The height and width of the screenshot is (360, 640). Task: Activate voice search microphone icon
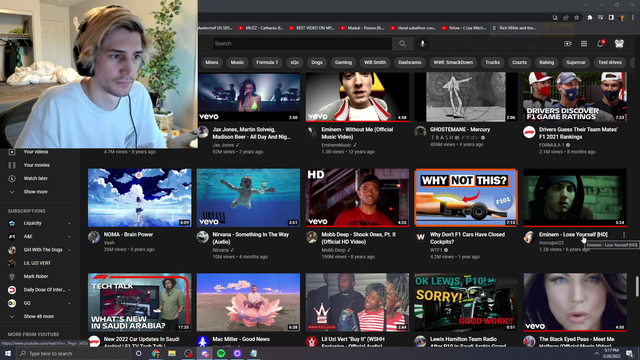coord(422,44)
